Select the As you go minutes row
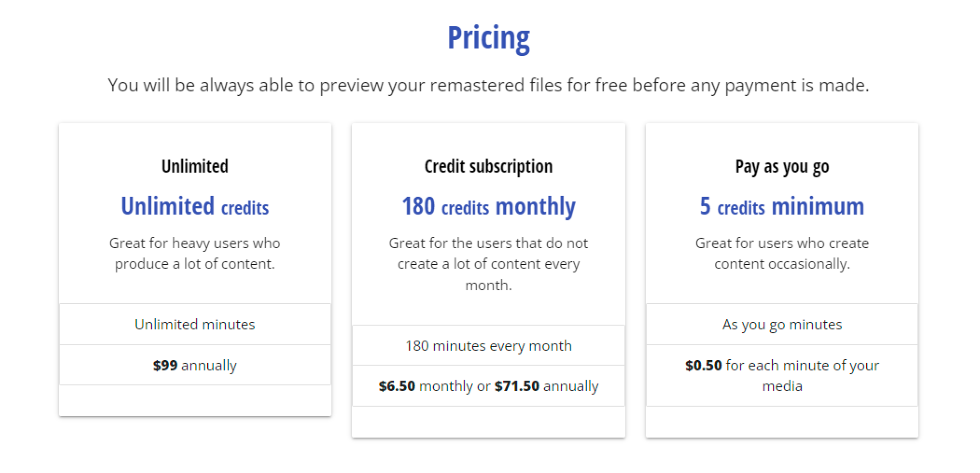Viewport: 980px width, 473px height. point(782,324)
